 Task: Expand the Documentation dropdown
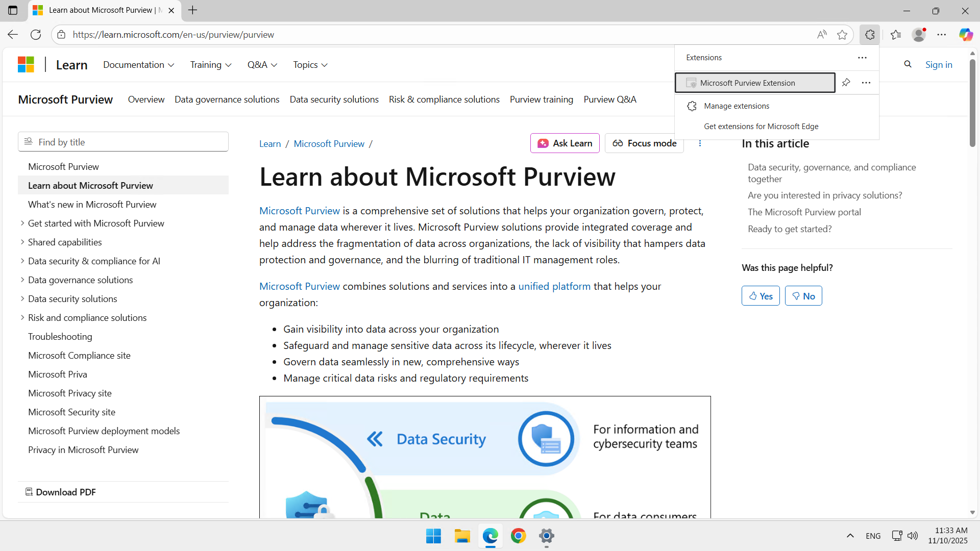pyautogui.click(x=138, y=65)
